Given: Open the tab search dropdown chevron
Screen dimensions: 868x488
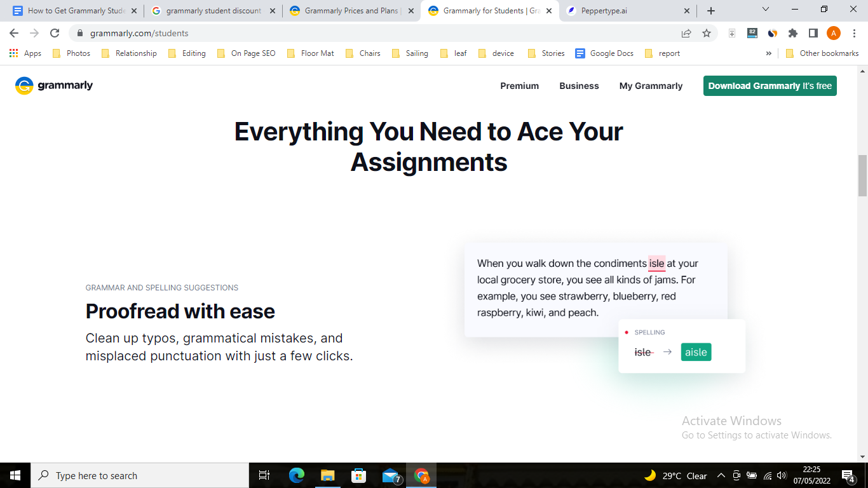Looking at the screenshot, I should click(x=765, y=10).
